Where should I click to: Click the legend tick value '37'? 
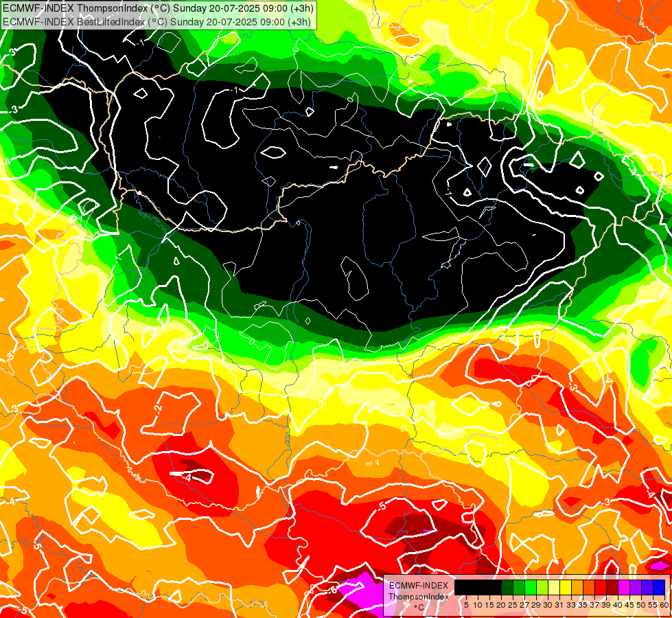(594, 605)
